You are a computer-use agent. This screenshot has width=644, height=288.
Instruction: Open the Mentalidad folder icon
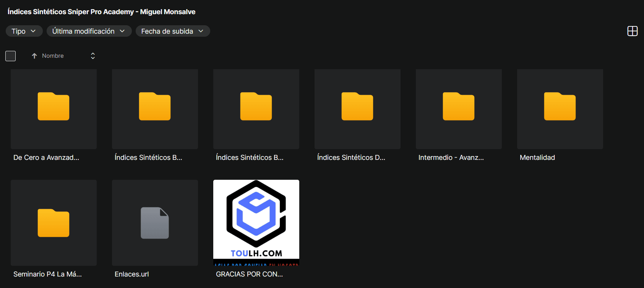tap(560, 107)
